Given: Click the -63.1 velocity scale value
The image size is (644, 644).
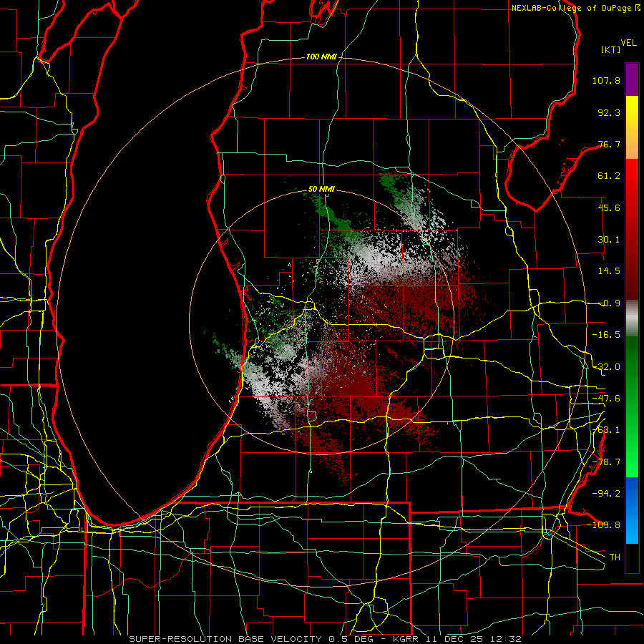Looking at the screenshot, I should [606, 430].
